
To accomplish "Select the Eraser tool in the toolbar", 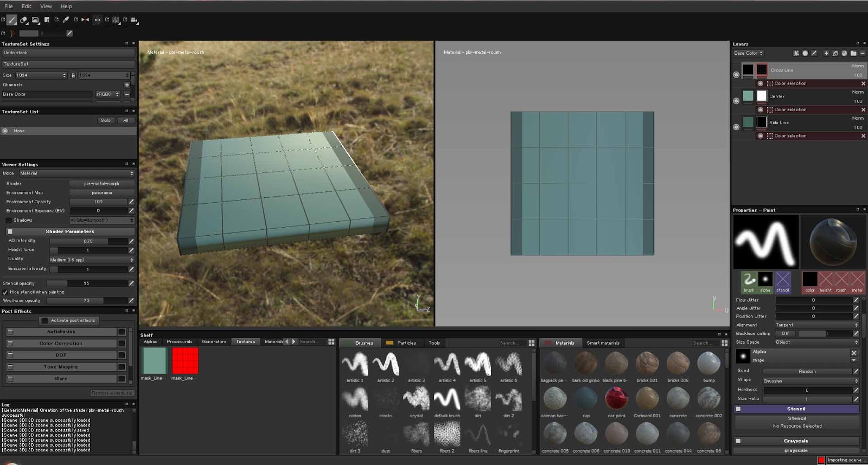I will click(x=23, y=20).
